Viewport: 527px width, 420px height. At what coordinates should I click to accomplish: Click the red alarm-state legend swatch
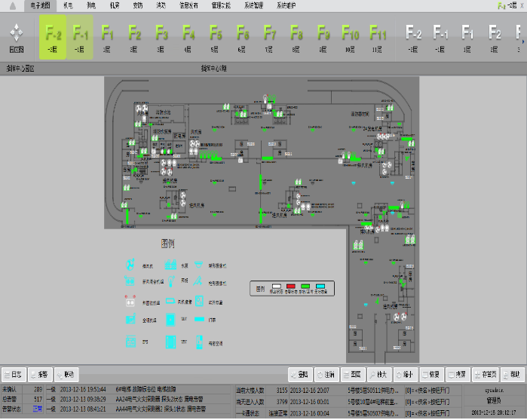291,287
